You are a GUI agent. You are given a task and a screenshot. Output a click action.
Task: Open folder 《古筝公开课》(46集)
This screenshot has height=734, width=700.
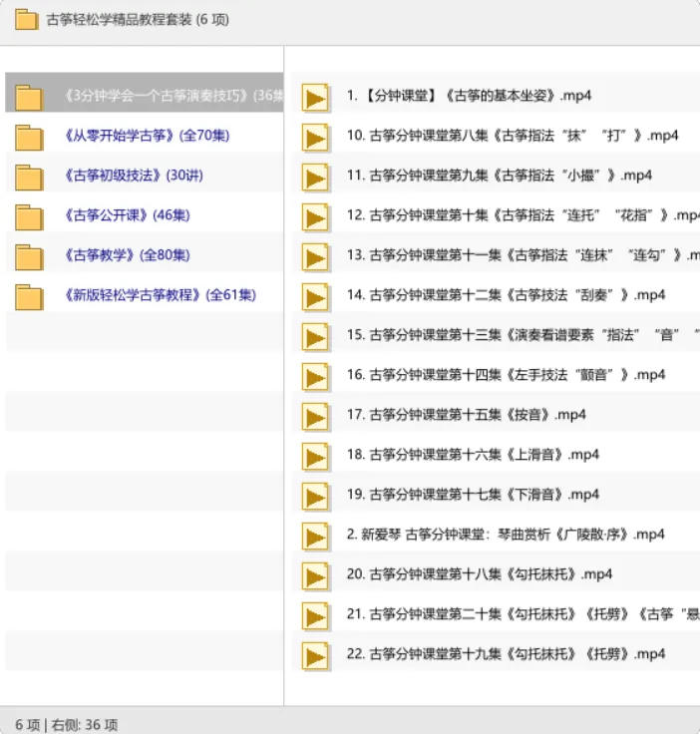click(128, 215)
